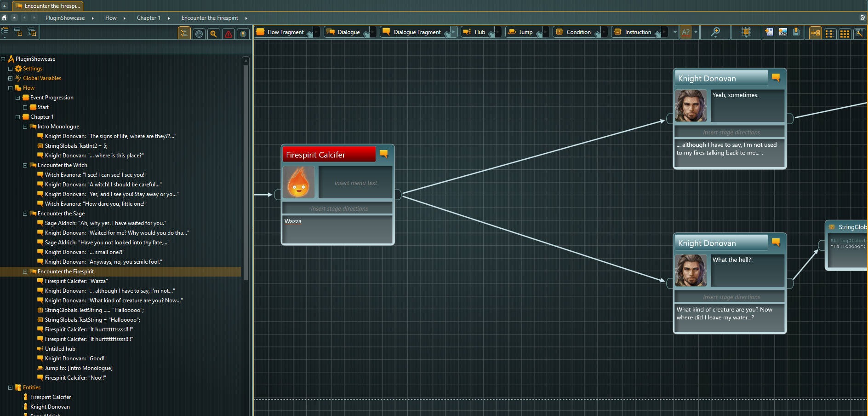Open the toolbar overflow dropdown after Instruction
This screenshot has width=868, height=416.
point(675,32)
